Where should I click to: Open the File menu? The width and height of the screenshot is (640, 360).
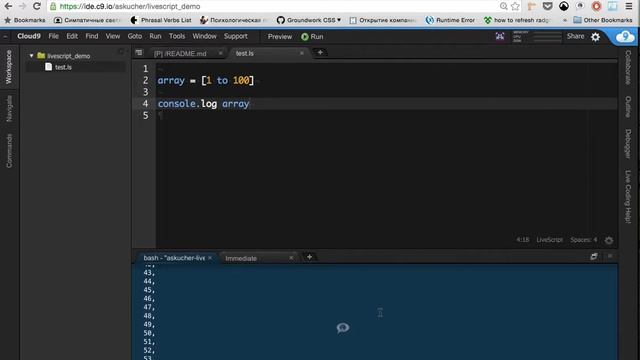[53, 36]
